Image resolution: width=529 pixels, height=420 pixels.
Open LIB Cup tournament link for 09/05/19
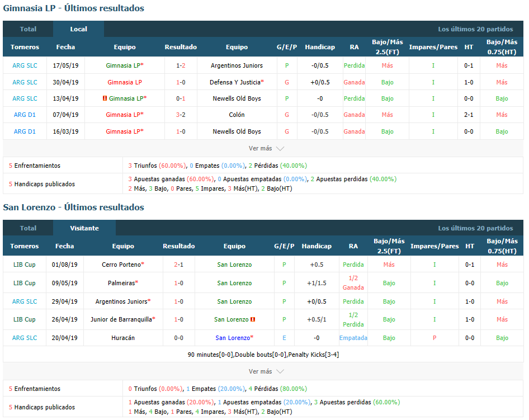(24, 283)
